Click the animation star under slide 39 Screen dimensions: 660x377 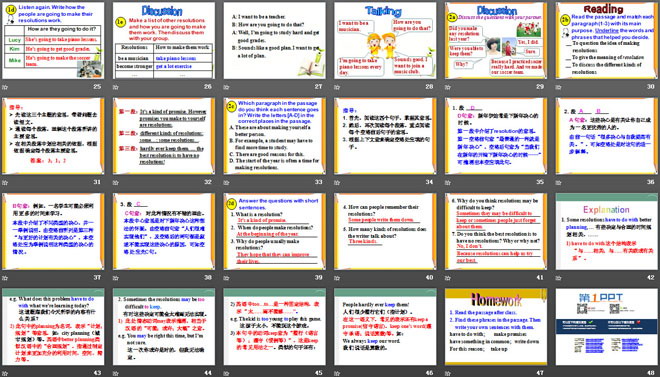click(x=226, y=278)
